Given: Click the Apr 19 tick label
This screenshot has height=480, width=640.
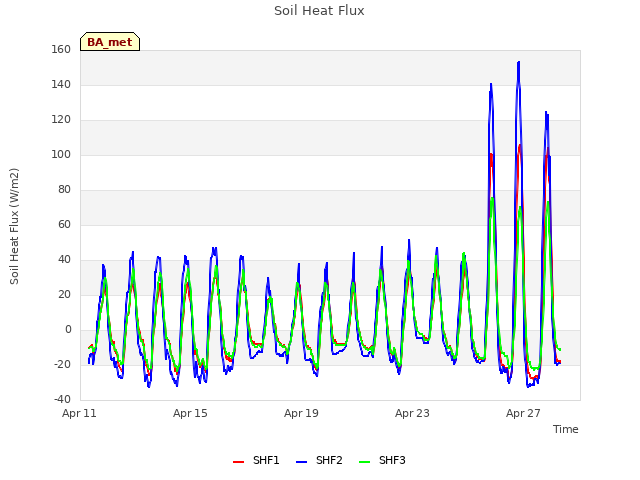Looking at the screenshot, I should coord(301,413).
